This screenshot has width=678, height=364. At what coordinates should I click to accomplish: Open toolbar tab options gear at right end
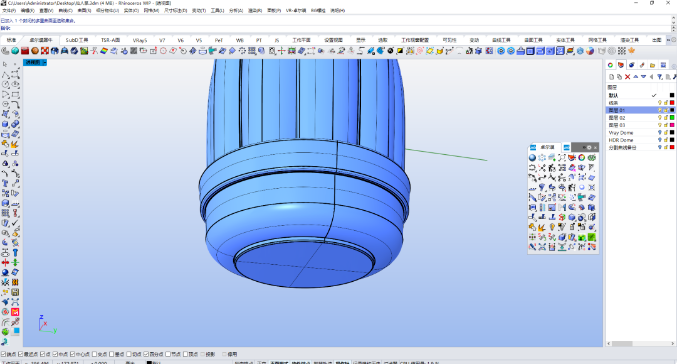pos(674,40)
